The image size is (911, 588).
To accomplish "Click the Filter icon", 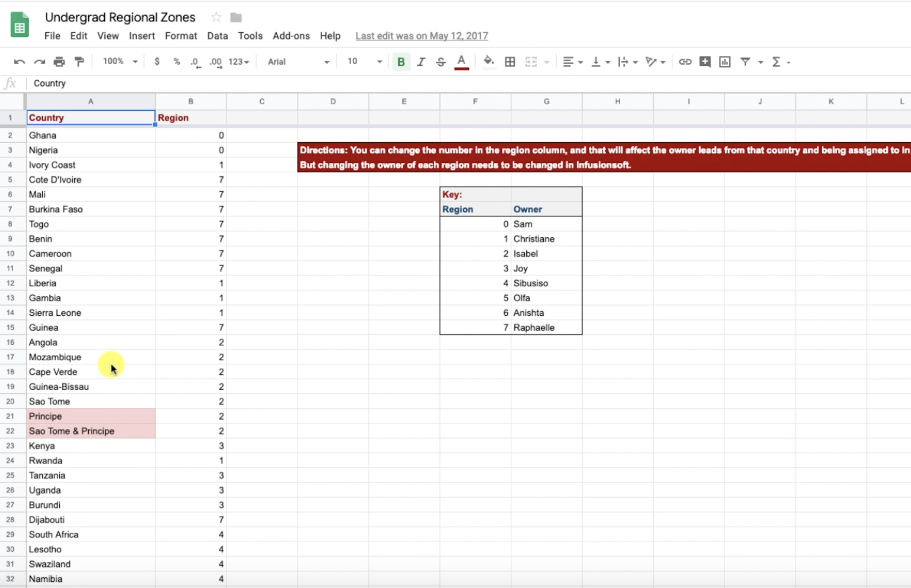I will coord(745,62).
